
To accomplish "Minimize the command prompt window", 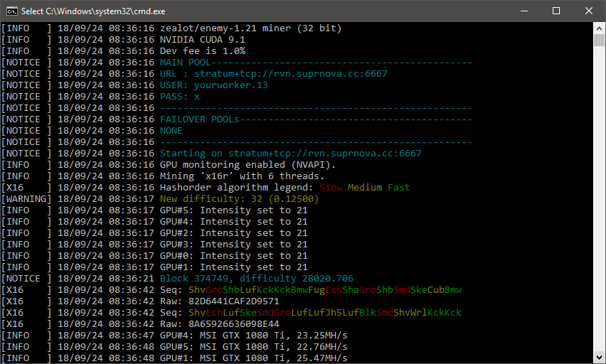I will tap(523, 11).
